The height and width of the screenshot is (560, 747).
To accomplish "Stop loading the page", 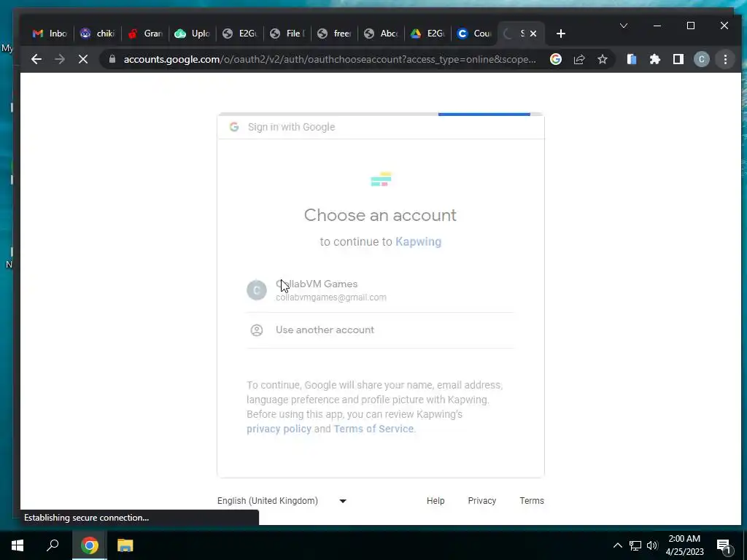I will pos(83,59).
